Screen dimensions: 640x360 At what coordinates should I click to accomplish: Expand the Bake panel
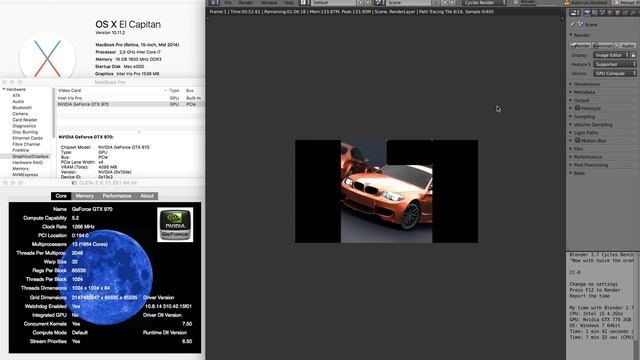pos(578,173)
